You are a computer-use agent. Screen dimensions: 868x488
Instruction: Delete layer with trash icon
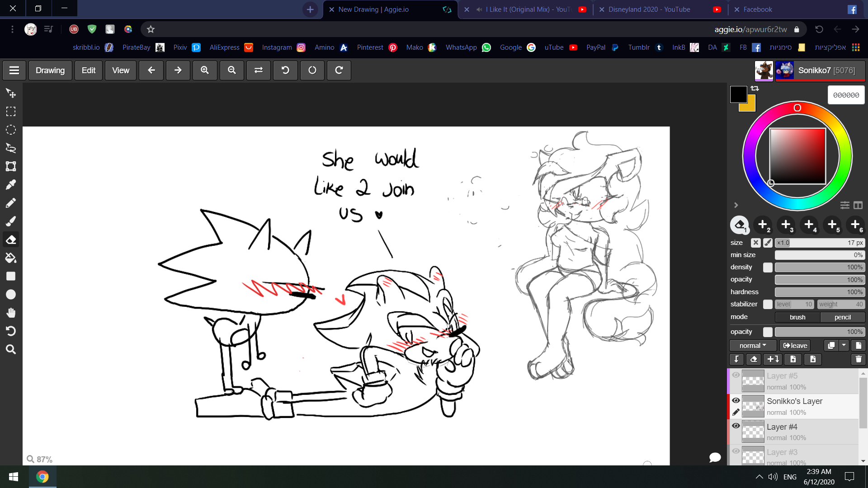tap(858, 359)
